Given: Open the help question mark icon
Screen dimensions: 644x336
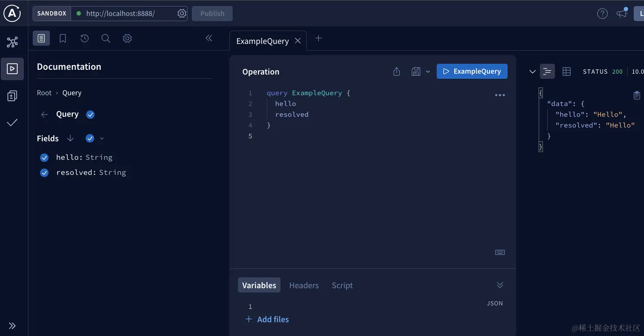Looking at the screenshot, I should click(602, 13).
